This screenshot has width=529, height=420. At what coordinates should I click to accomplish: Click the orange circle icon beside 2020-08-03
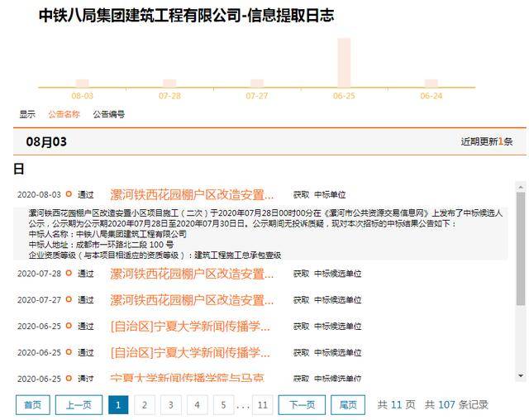pyautogui.click(x=69, y=194)
